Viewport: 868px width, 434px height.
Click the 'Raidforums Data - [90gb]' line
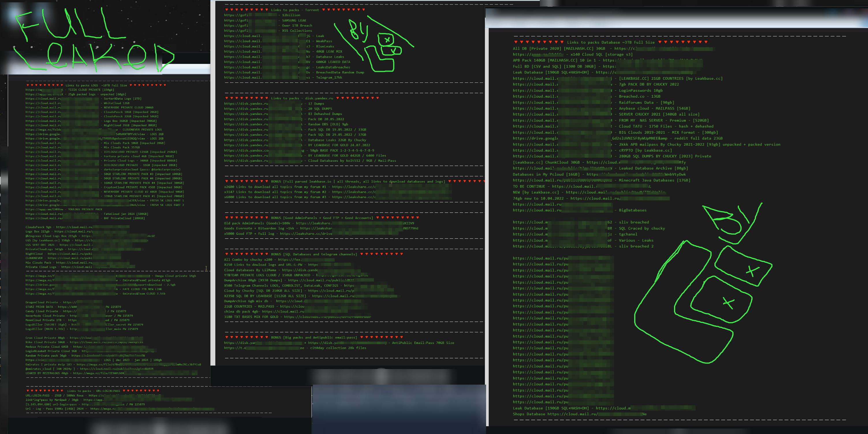(593, 103)
